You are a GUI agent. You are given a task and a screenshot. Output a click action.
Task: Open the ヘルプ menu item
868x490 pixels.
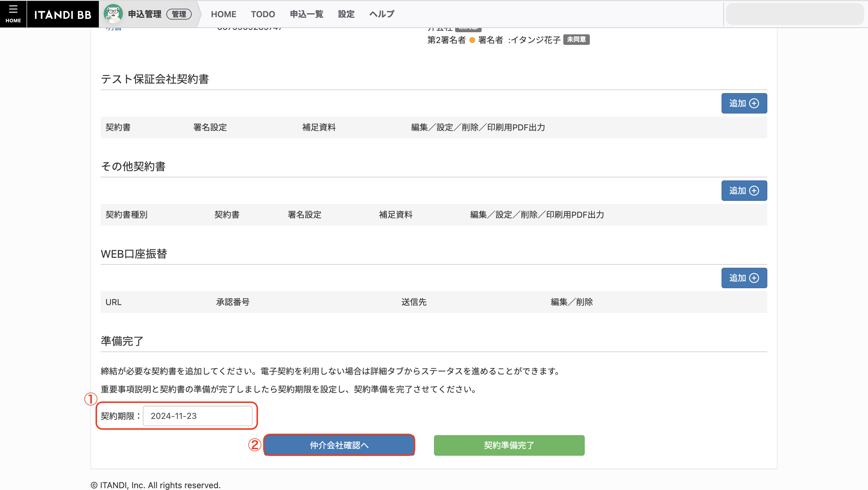point(382,14)
